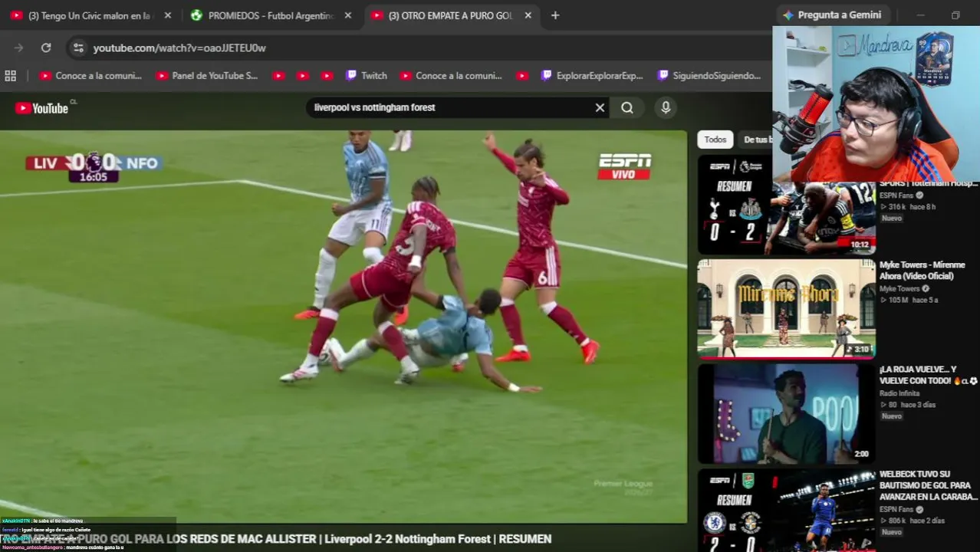Open site information icon in address bar
Image resolution: width=980 pixels, height=552 pixels.
pyautogui.click(x=77, y=48)
